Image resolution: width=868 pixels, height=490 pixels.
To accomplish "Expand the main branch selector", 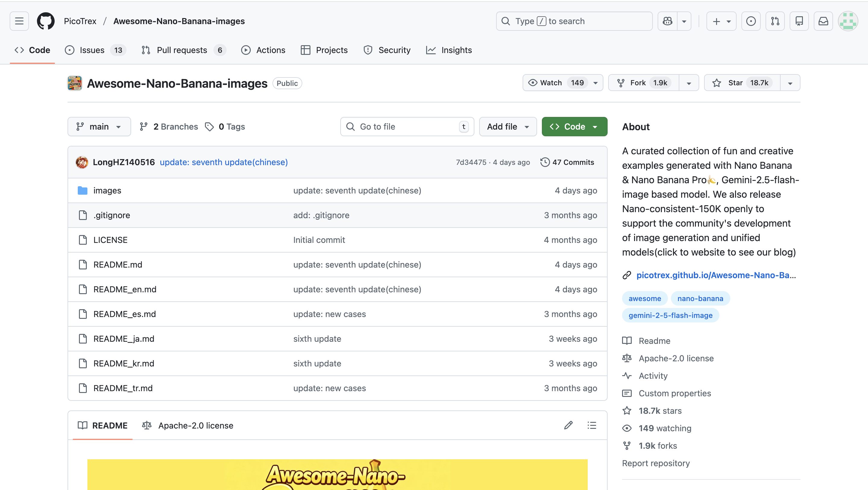I will [99, 127].
